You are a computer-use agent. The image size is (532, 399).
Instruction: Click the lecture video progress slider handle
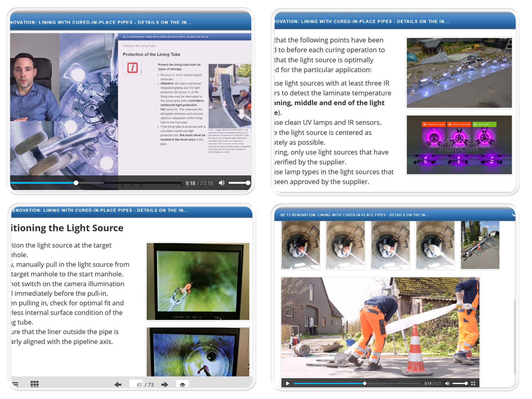pyautogui.click(x=76, y=183)
